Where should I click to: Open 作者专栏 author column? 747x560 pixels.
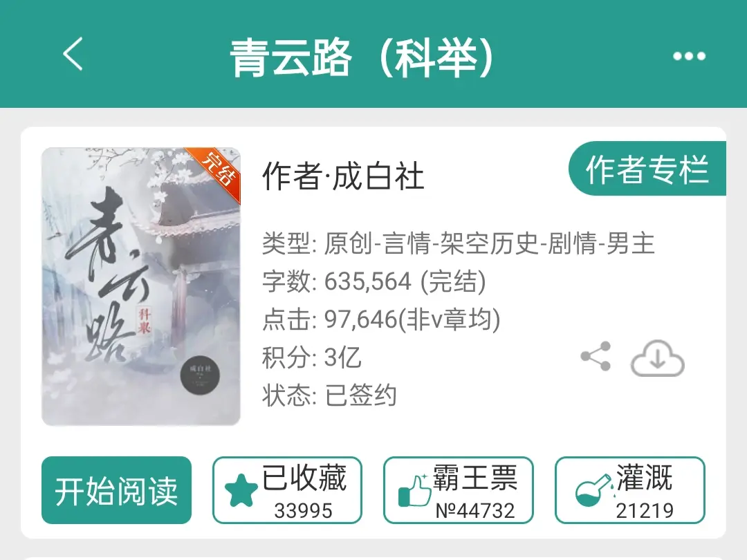[647, 169]
